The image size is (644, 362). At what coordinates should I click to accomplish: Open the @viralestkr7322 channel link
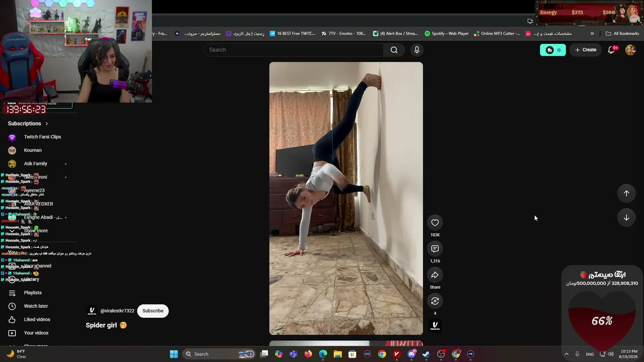coord(117,311)
